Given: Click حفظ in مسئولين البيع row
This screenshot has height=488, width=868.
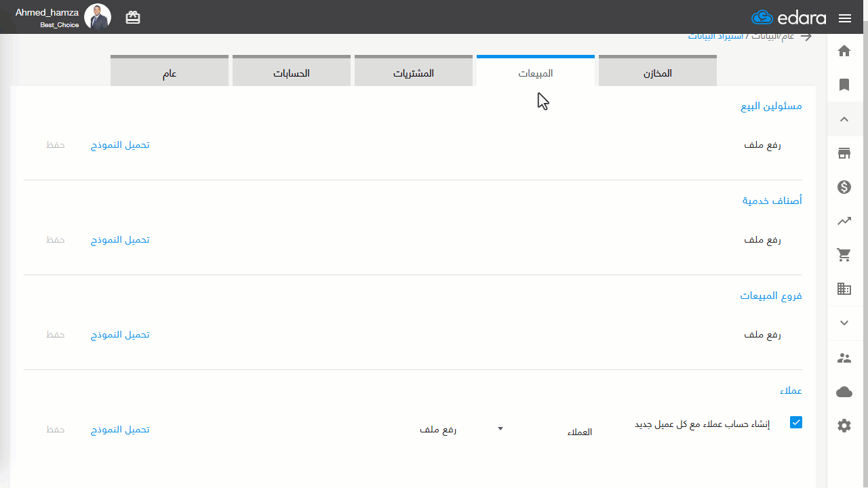Looking at the screenshot, I should (56, 145).
